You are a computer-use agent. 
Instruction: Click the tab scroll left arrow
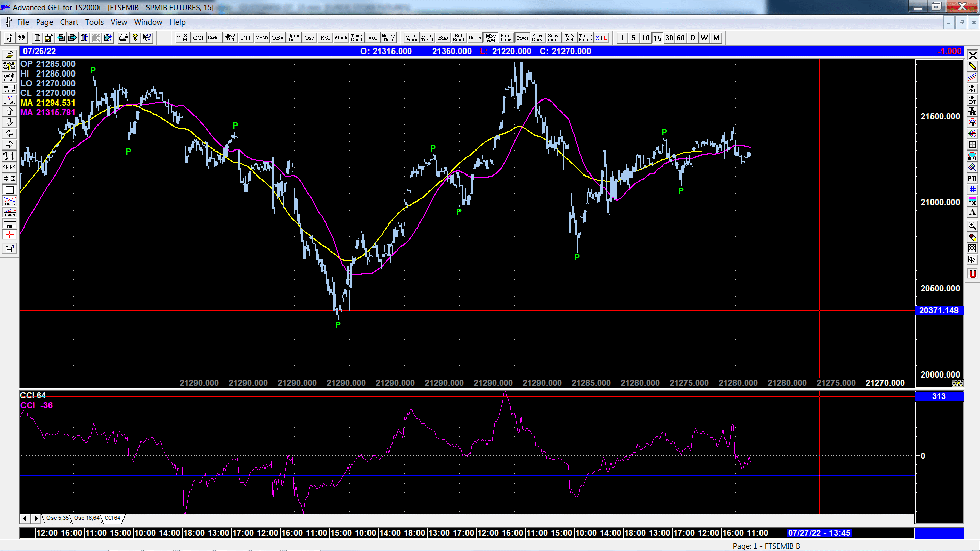pyautogui.click(x=24, y=518)
